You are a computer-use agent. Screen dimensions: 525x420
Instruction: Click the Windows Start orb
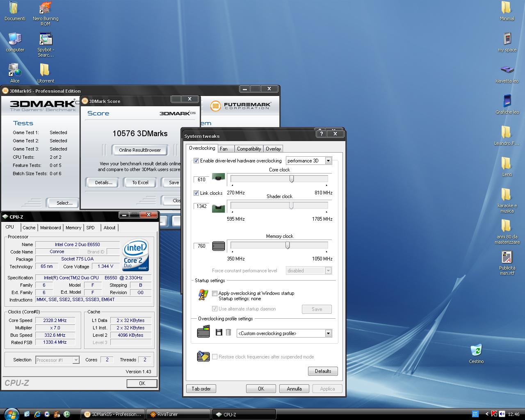11,414
